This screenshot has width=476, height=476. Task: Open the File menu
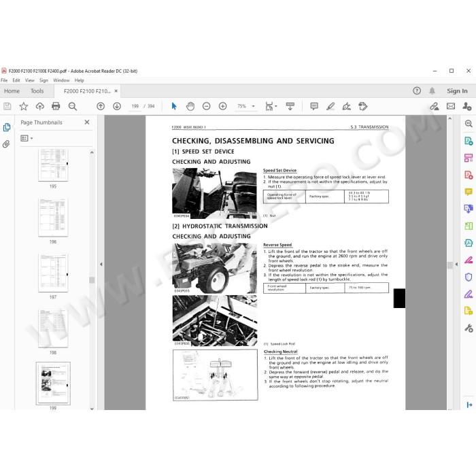click(x=4, y=80)
